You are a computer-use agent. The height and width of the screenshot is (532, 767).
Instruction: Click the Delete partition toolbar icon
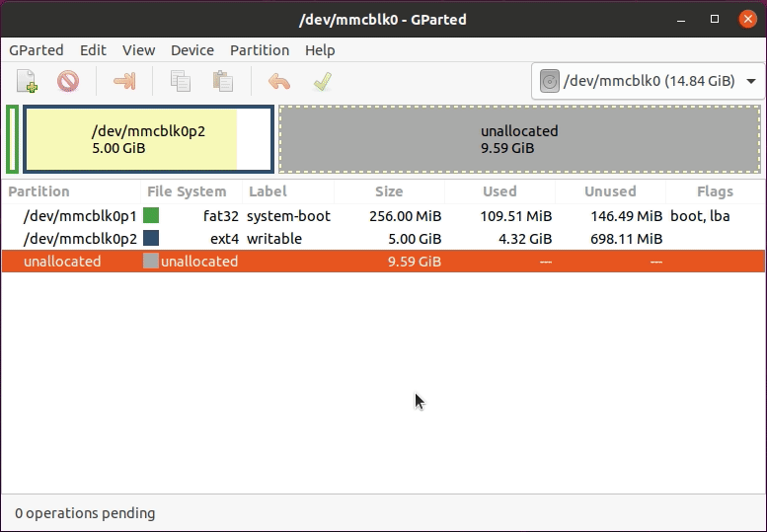pos(68,81)
